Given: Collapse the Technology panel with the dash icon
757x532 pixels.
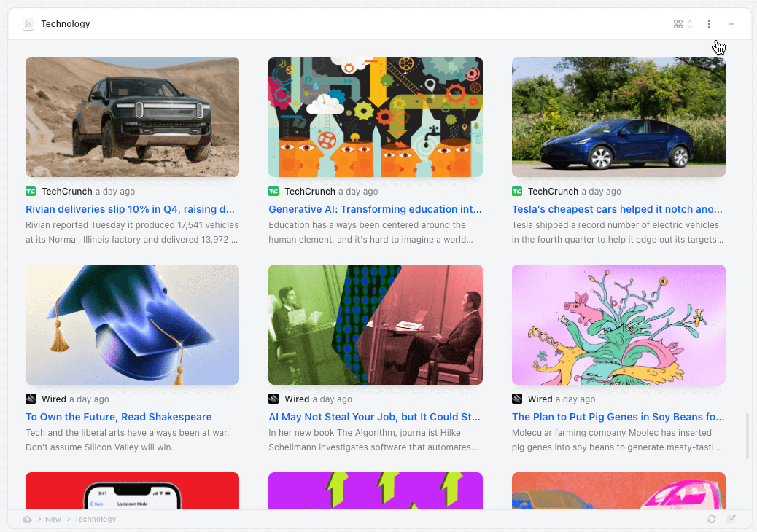Looking at the screenshot, I should 731,24.
